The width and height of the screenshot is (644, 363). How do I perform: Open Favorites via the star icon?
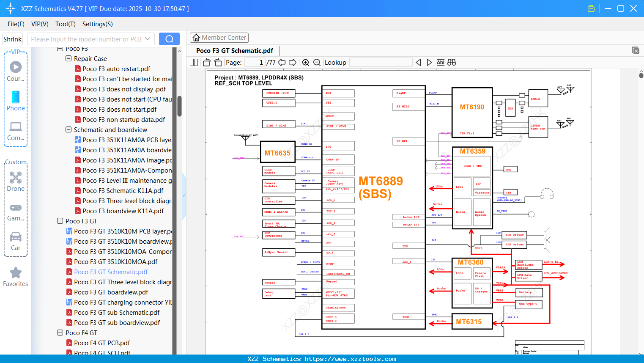(16, 272)
